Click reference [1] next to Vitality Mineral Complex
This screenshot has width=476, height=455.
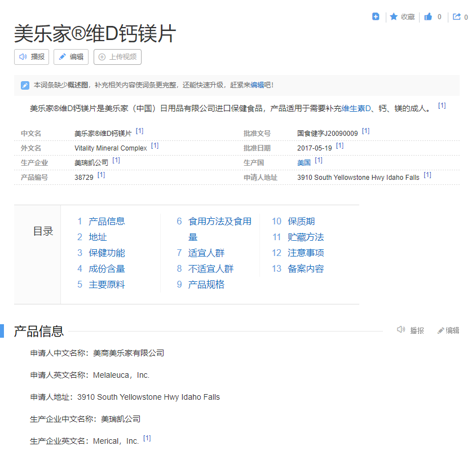pyautogui.click(x=155, y=145)
